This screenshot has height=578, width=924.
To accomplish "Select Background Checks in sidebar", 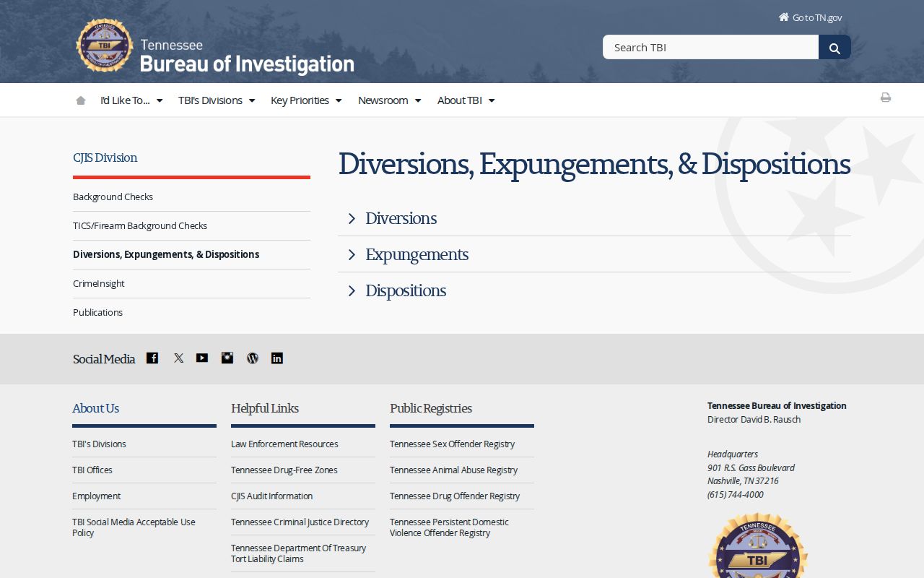I will pyautogui.click(x=113, y=197).
